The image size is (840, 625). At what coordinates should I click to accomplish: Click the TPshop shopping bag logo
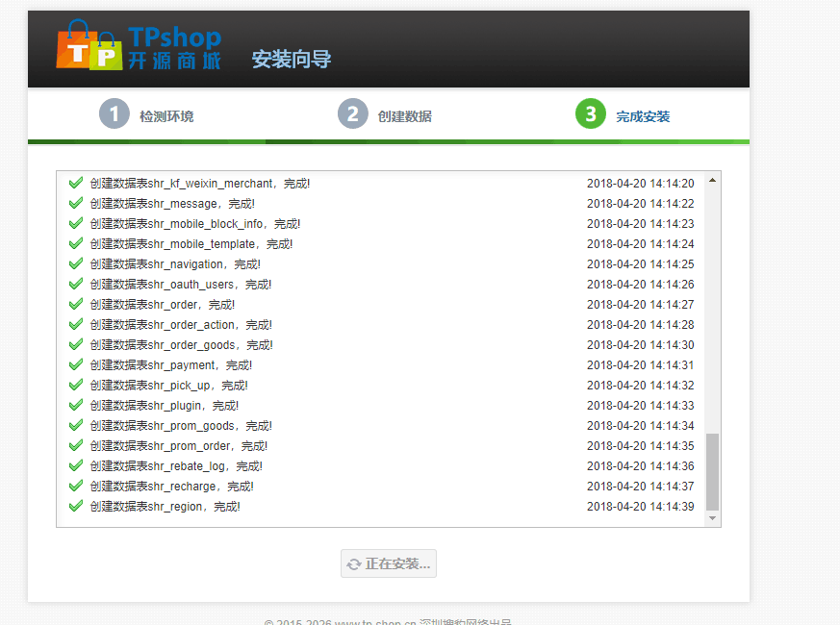click(x=89, y=49)
